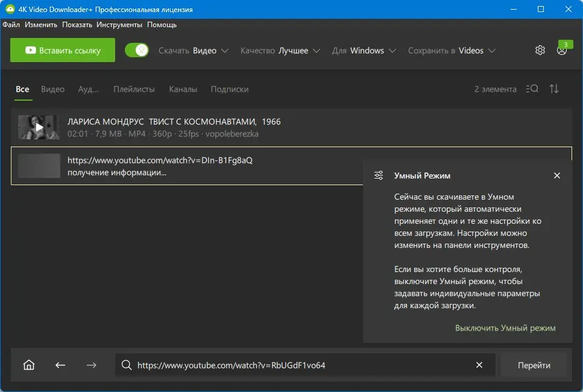
Task: Expand the Качество Лучшее dropdown
Action: point(280,51)
